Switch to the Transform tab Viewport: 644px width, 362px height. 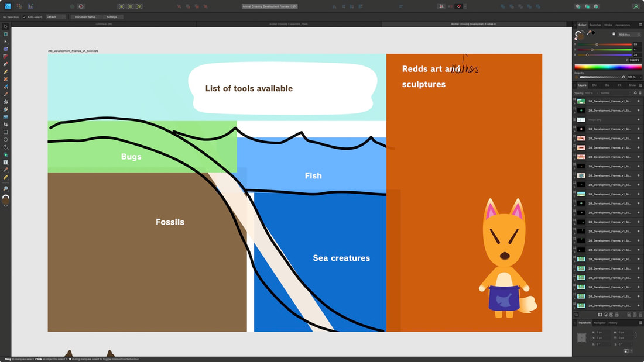click(x=584, y=323)
